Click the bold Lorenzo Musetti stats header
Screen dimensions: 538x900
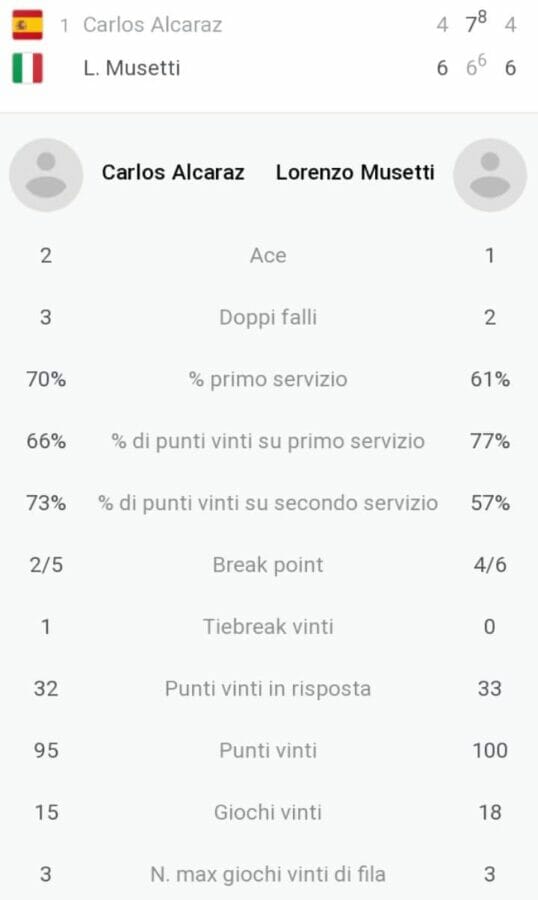[355, 172]
